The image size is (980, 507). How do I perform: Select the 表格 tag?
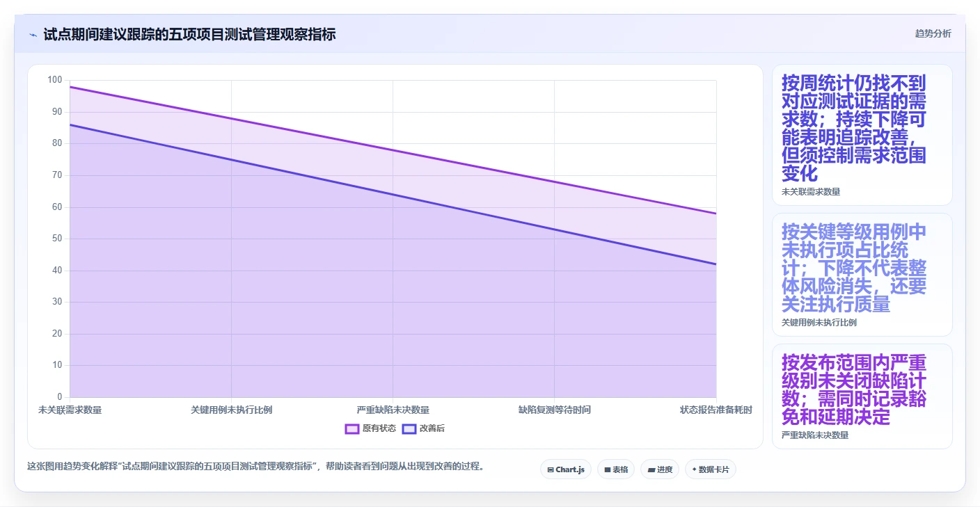(616, 469)
